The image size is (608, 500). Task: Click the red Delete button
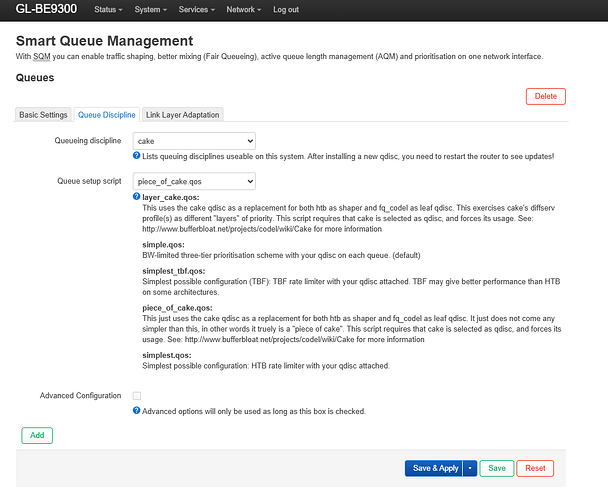[545, 96]
